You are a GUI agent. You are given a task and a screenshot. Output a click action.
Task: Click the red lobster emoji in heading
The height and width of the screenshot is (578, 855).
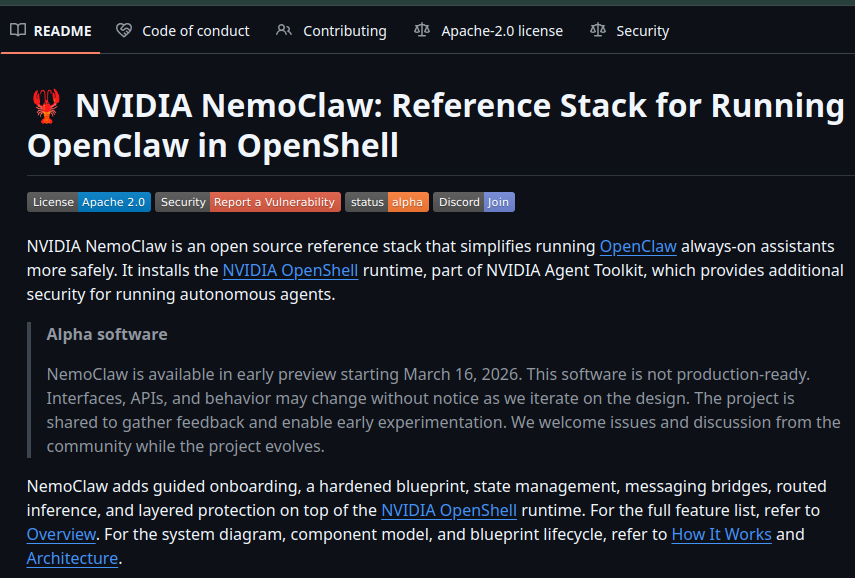click(46, 106)
